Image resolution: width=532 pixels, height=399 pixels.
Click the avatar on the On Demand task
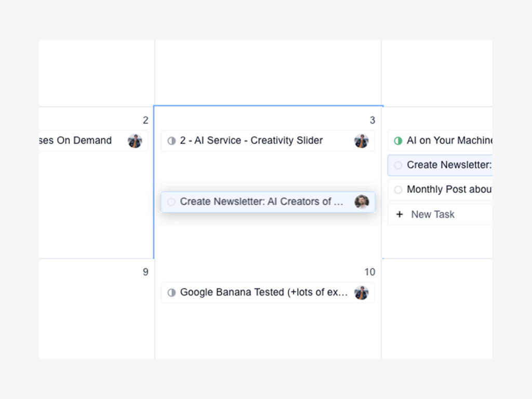(x=135, y=141)
